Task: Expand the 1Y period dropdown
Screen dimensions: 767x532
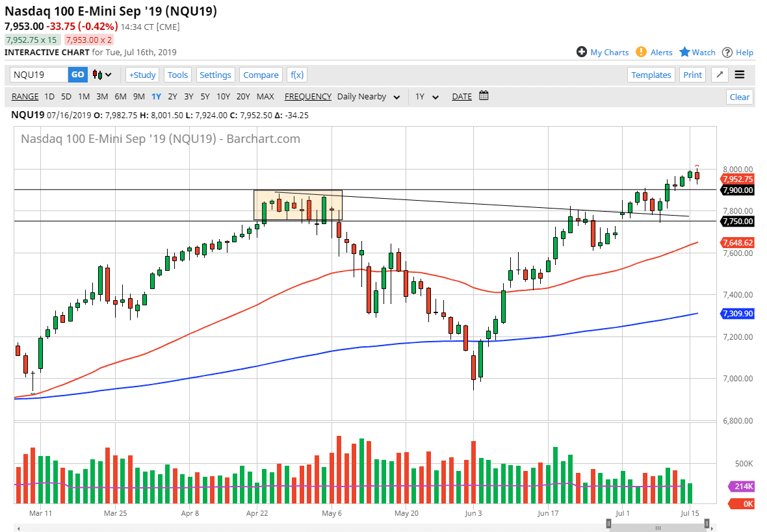Action: click(427, 97)
